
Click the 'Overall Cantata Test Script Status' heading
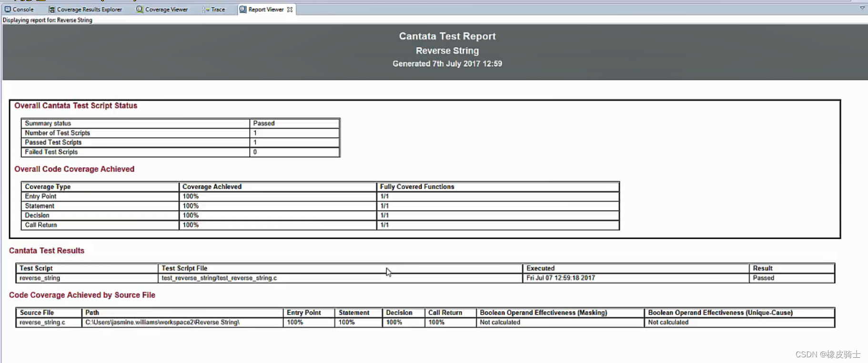[76, 106]
